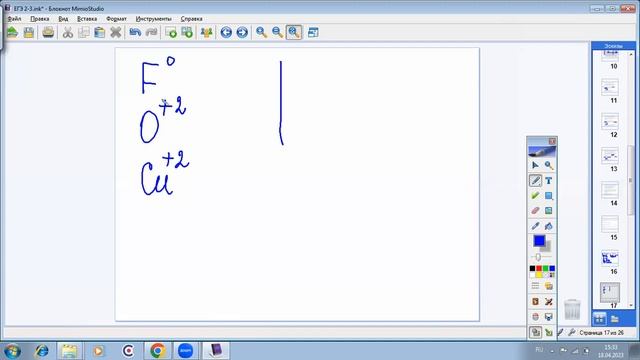Toggle the Fit page zoom icon

pyautogui.click(x=294, y=32)
